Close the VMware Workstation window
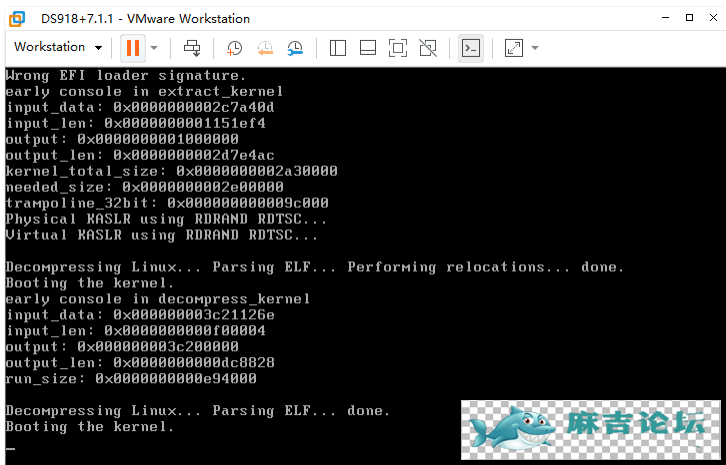726x465 pixels. 713,18
